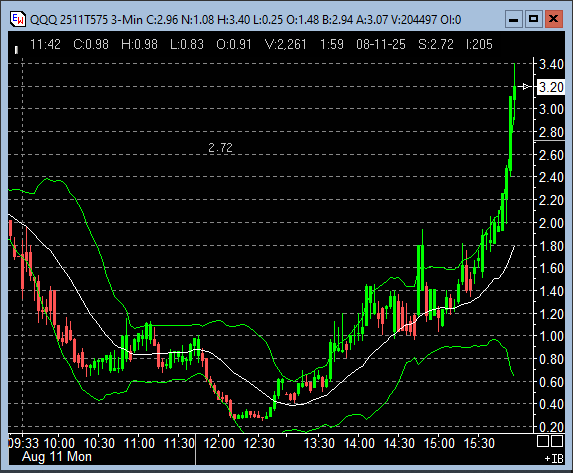Click the Aug 11 Mon date label
Viewport: 573px width, 473px height.
[x=57, y=457]
